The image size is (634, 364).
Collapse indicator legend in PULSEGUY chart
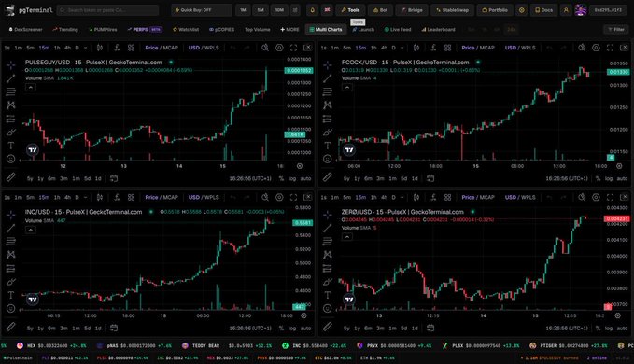[31, 87]
